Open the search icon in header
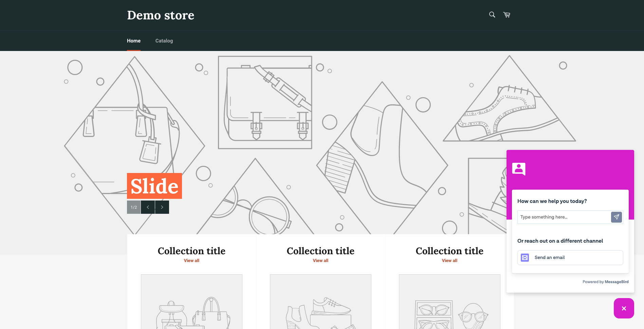This screenshot has width=644, height=329. (x=492, y=15)
